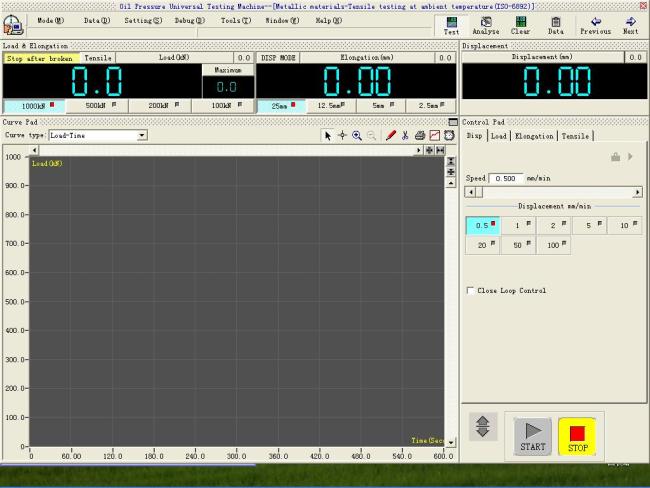Choose the 100 mm/min displacement speed preset

pyautogui.click(x=553, y=244)
